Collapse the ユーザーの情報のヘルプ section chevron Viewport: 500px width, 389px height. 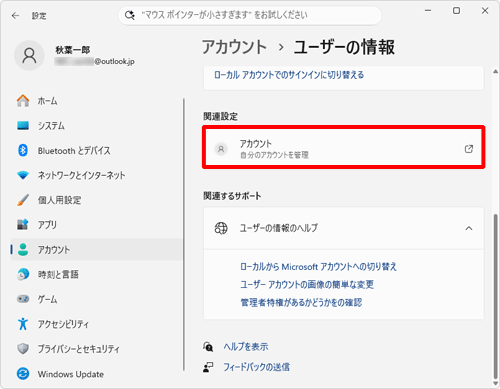(x=469, y=228)
